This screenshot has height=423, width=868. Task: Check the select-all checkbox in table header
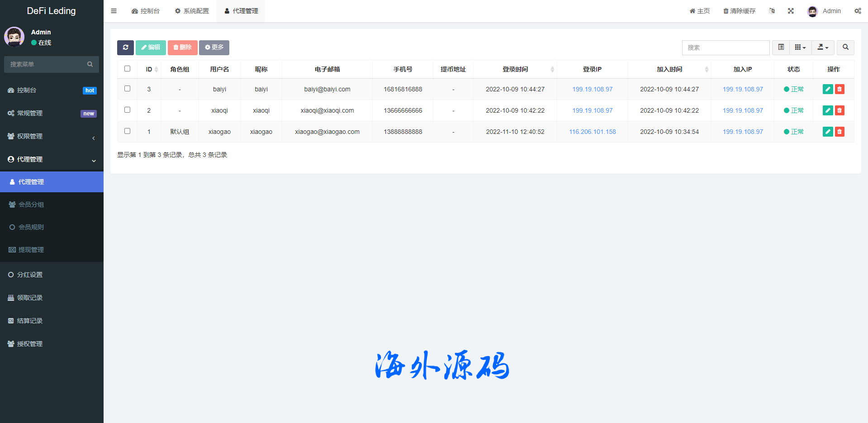(128, 69)
